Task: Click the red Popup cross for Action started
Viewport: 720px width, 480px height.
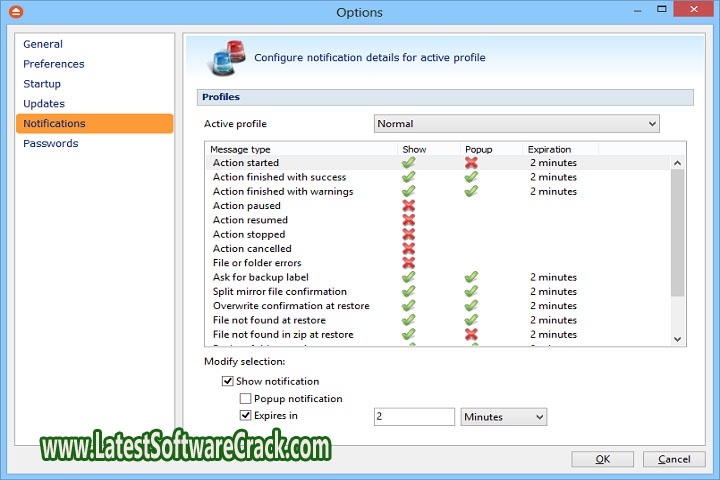Action: (x=471, y=163)
